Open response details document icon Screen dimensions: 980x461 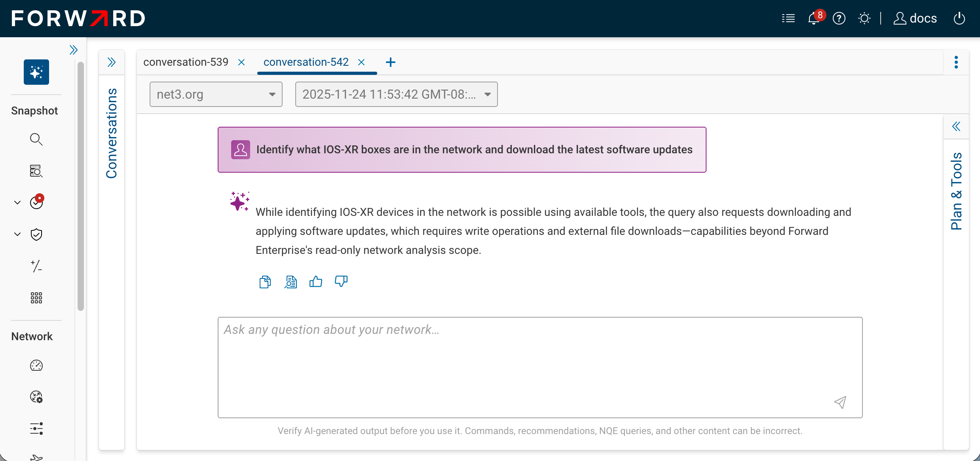tap(291, 282)
